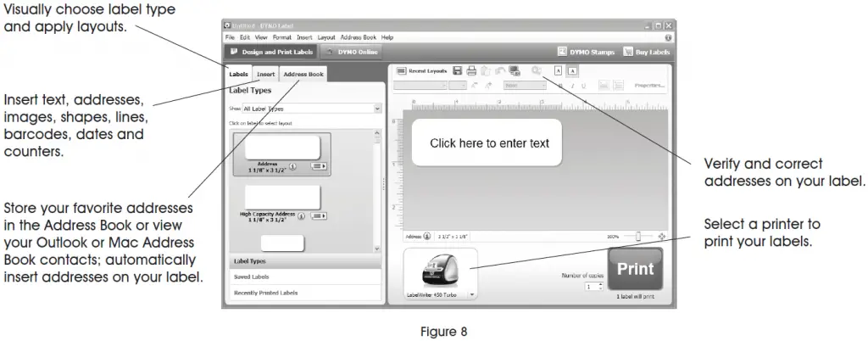Click the horizontal alignment icon
This screenshot has height=341, width=868.
[604, 85]
